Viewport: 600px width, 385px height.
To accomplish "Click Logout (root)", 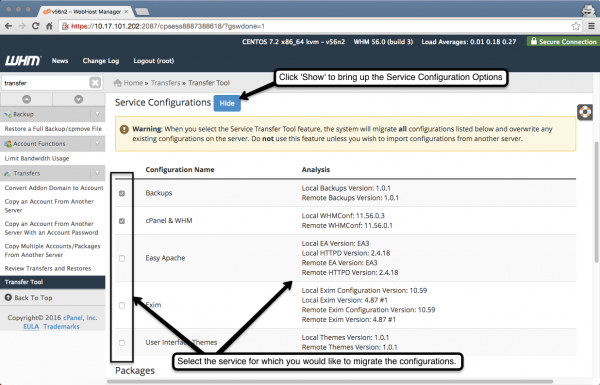I will (x=153, y=60).
